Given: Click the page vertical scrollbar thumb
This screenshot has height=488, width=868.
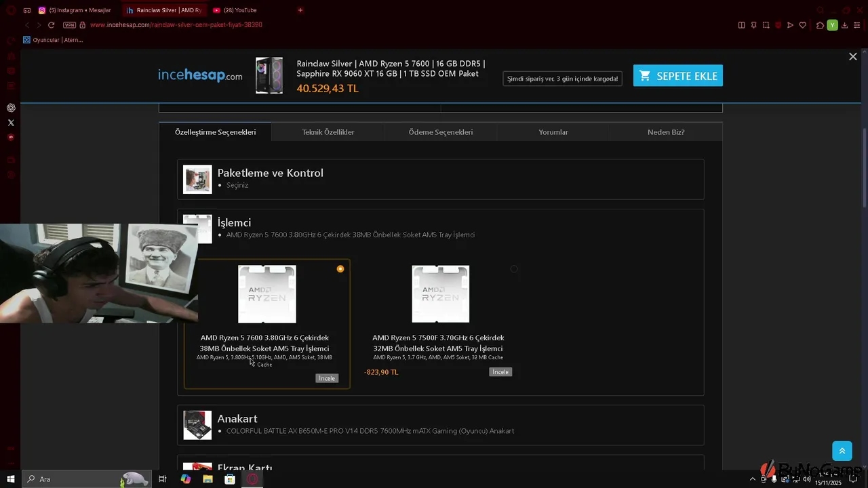Looking at the screenshot, I should click(x=864, y=169).
